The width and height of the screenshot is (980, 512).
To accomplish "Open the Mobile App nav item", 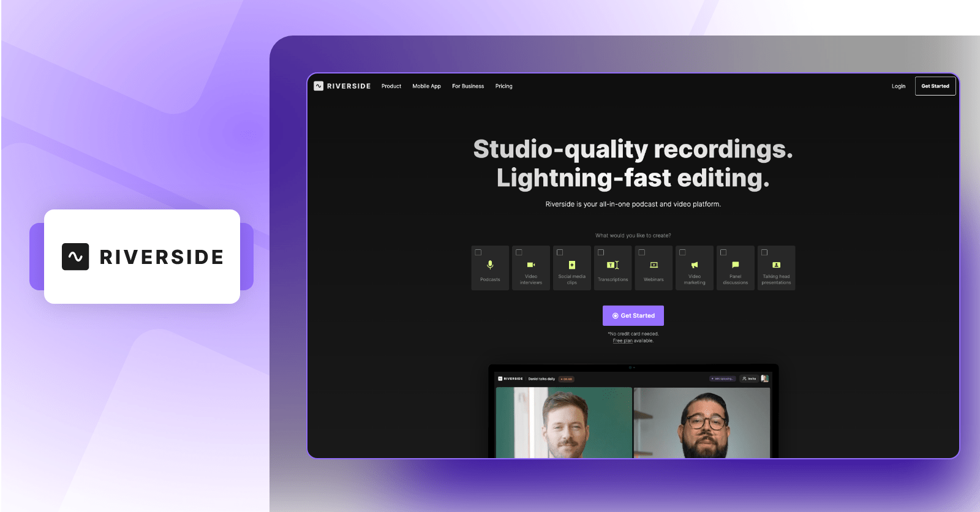I will tap(426, 86).
